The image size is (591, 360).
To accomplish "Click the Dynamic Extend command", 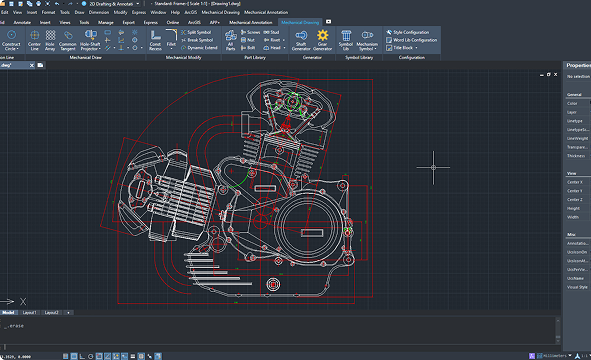I will 199,48.
